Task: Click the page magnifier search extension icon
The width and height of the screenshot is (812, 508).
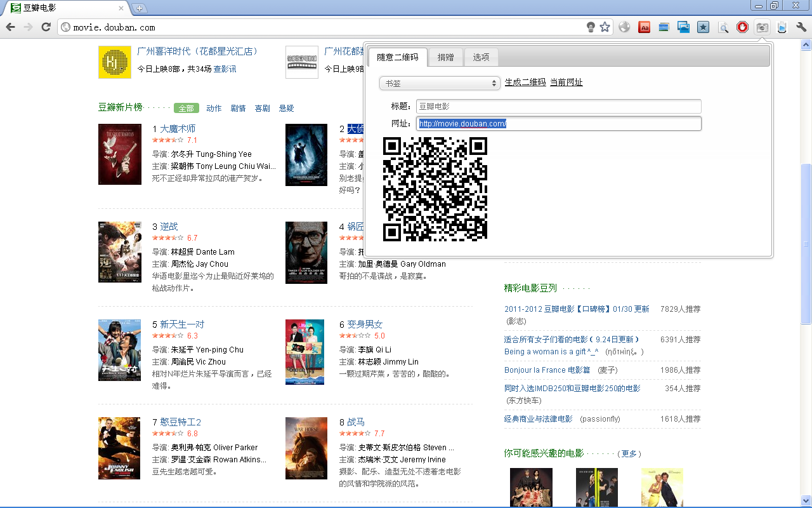Action: pyautogui.click(x=723, y=27)
